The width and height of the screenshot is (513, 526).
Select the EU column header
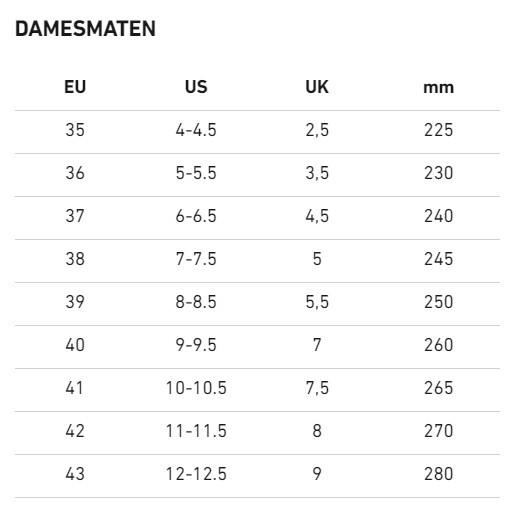(x=75, y=87)
